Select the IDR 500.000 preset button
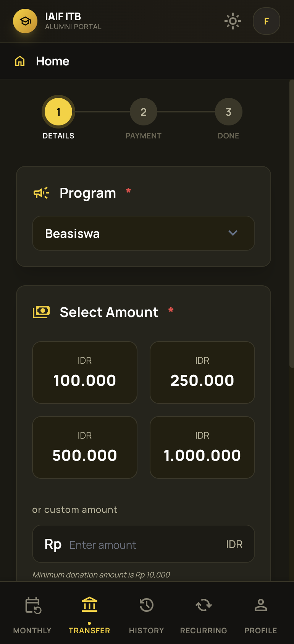This screenshot has width=294, height=644. 84,447
